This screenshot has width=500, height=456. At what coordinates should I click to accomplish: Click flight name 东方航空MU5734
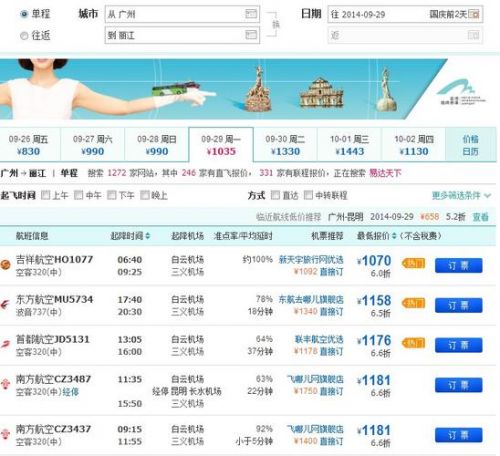pyautogui.click(x=54, y=299)
